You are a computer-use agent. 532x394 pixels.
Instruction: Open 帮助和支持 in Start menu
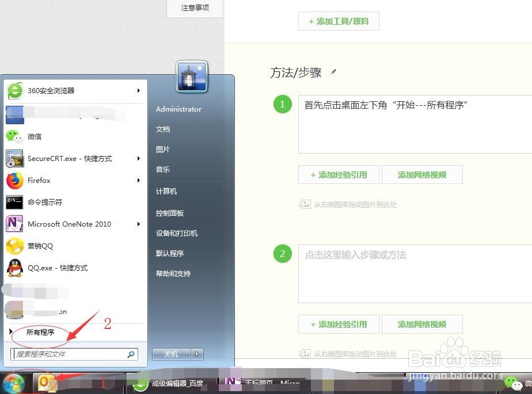pos(173,274)
